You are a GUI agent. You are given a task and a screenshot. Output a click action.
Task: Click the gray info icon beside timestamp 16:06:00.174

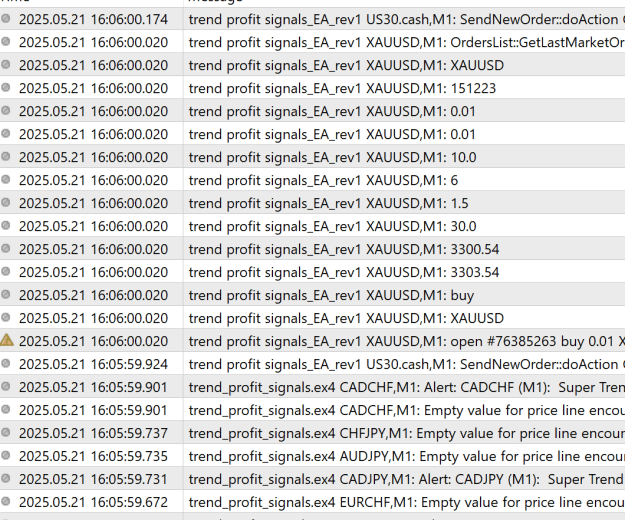6,18
